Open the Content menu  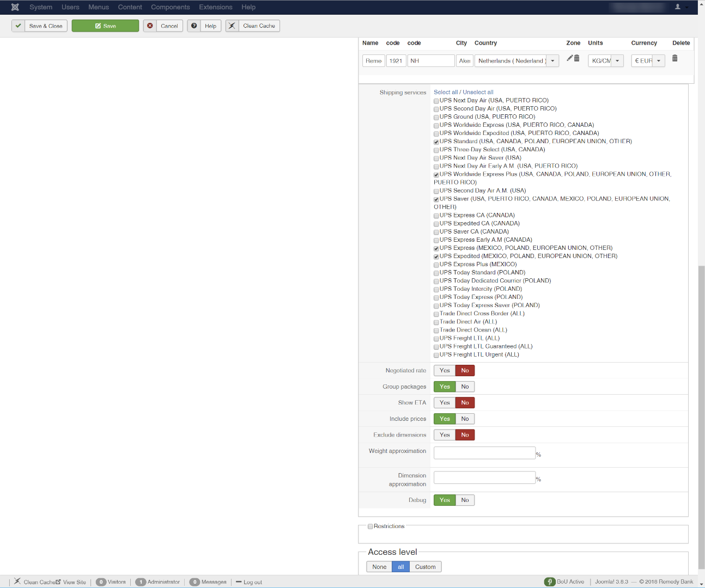(130, 7)
